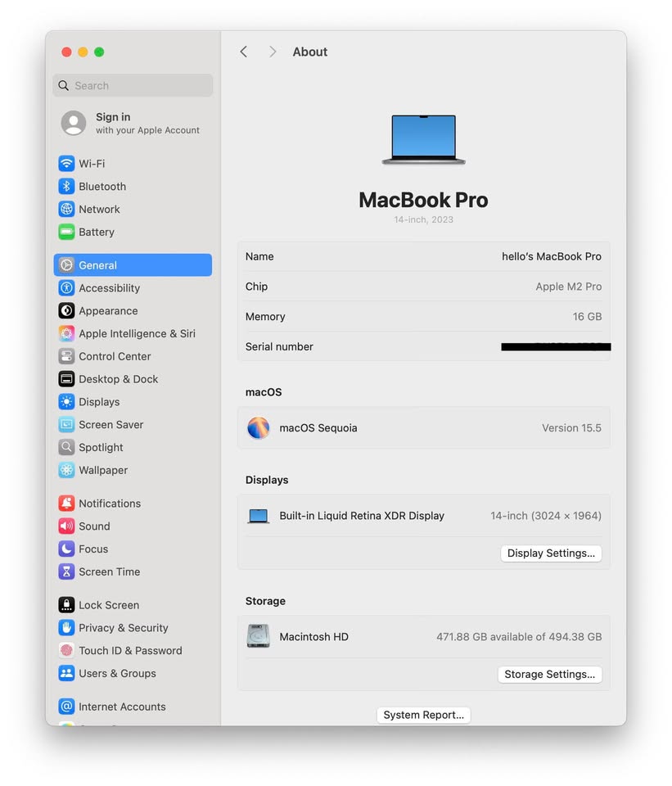Click the Displays sun icon
Screen dimensions: 672x786
pyautogui.click(x=66, y=402)
